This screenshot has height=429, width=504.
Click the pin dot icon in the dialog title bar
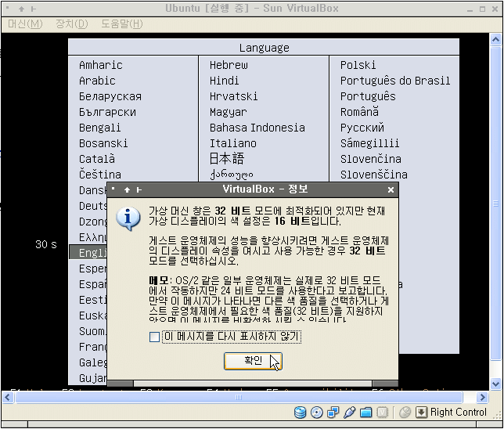click(x=113, y=189)
